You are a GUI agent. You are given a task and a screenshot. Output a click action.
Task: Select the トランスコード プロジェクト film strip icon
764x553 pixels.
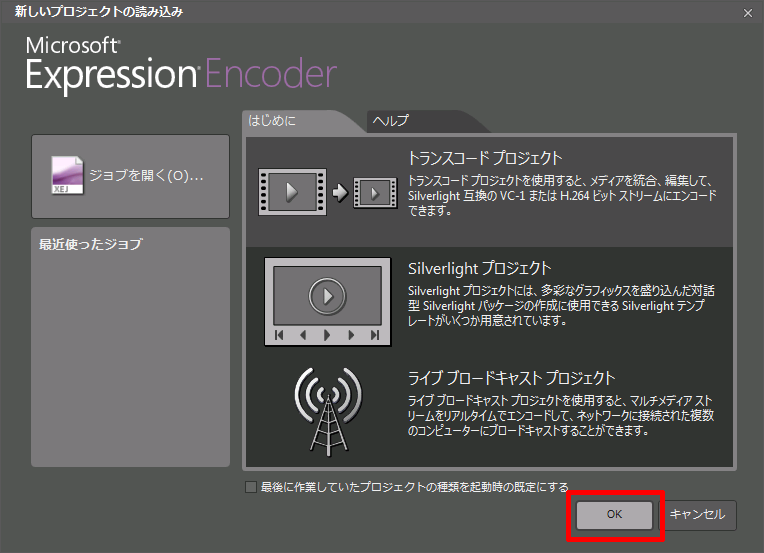[x=328, y=192]
